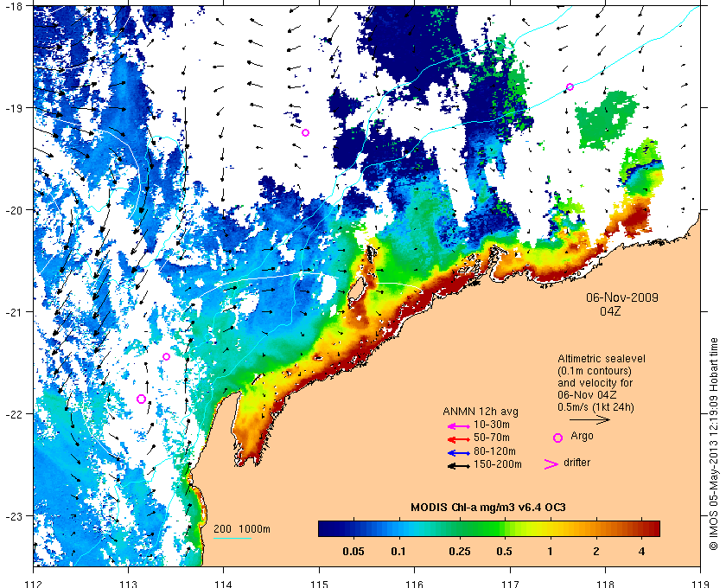Click the latitude axis label '-23'
This screenshot has height=588, width=726.
(13, 515)
